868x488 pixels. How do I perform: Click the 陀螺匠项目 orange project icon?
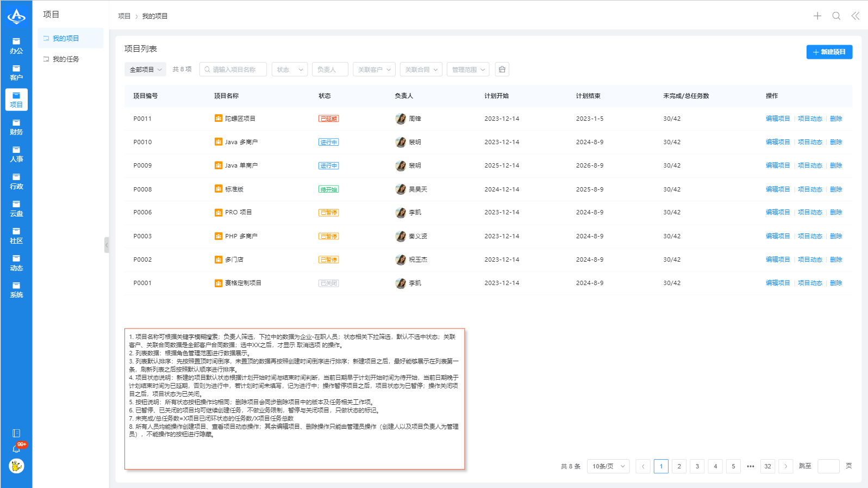click(x=218, y=119)
